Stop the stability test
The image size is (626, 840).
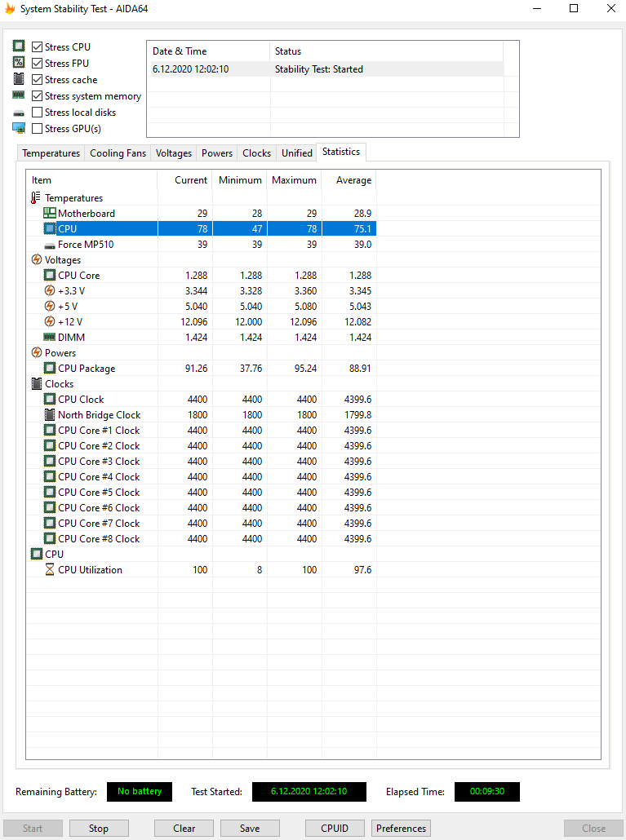point(99,829)
